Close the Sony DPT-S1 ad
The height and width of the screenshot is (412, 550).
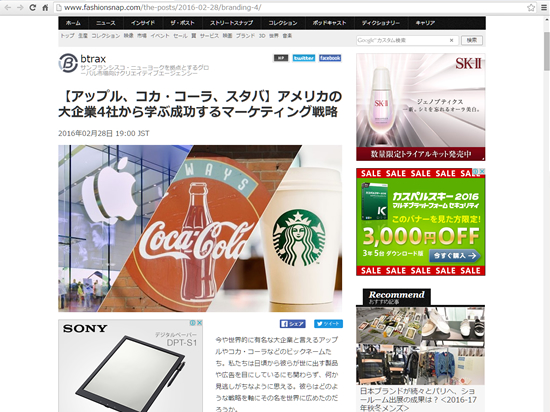pos(199,323)
